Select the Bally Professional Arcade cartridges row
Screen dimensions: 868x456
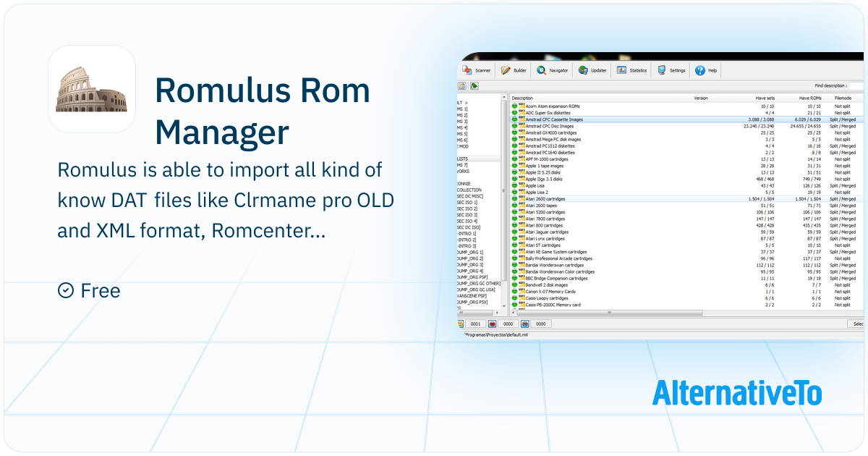[x=687, y=258]
